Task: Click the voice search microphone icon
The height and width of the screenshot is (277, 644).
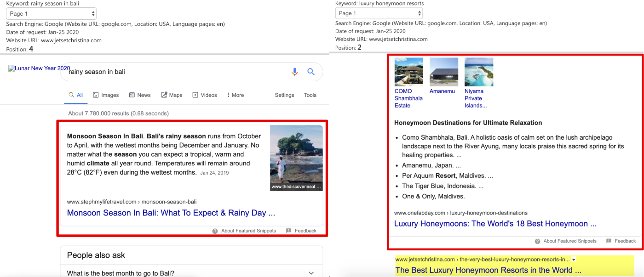Action: coord(295,72)
